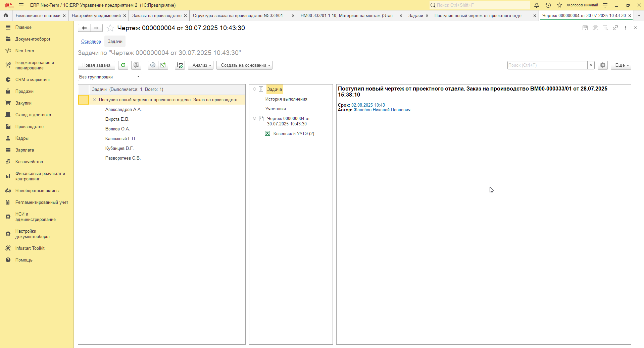Collapse the Задача tree node

tap(254, 89)
